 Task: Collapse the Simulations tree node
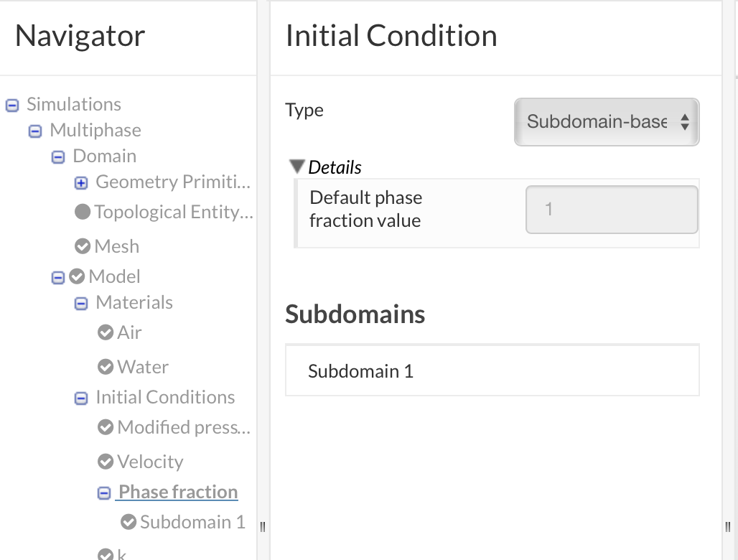[11, 105]
